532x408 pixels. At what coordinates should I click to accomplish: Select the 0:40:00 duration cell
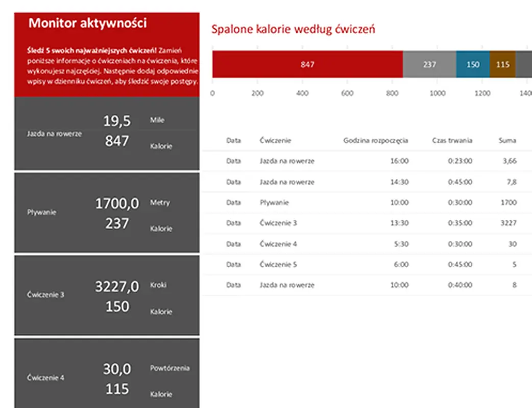pos(460,285)
